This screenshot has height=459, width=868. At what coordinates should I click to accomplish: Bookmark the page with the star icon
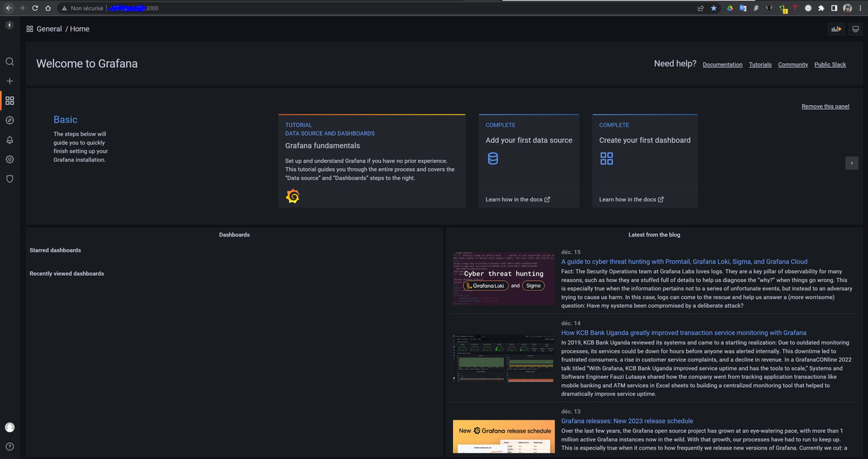(713, 8)
